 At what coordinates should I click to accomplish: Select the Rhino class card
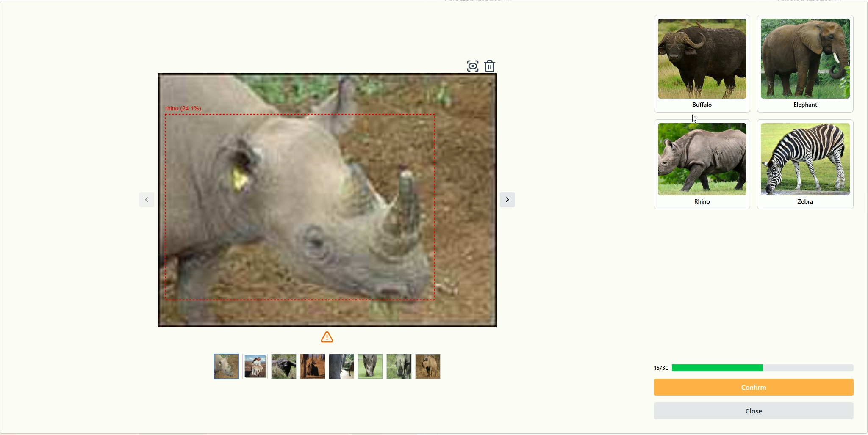pos(702,164)
